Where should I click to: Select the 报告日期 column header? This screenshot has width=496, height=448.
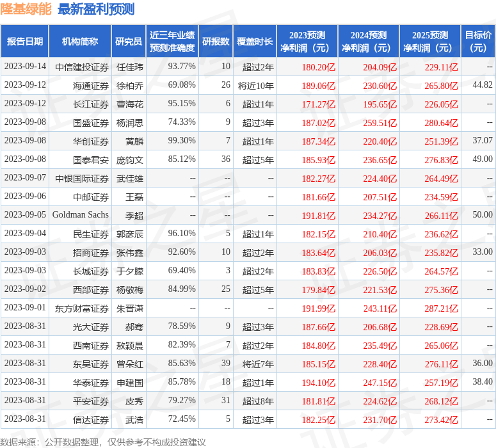pos(25,41)
